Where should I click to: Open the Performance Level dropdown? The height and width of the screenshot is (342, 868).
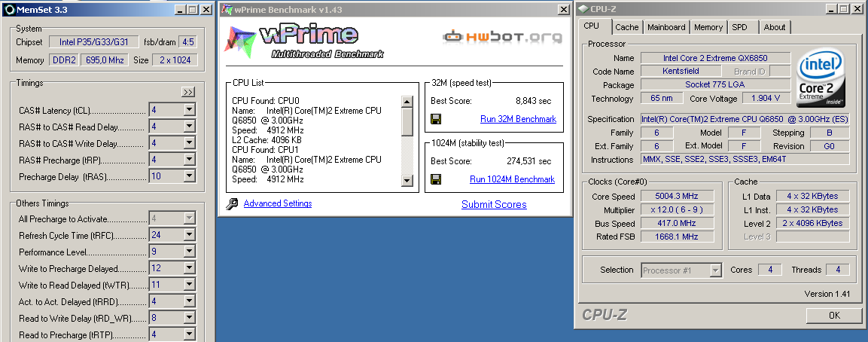(x=189, y=252)
